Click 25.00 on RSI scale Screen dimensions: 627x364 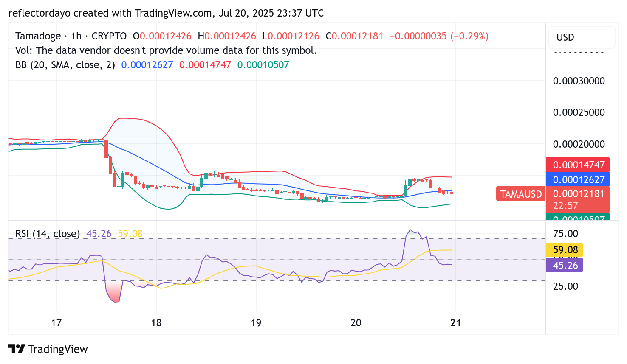565,286
